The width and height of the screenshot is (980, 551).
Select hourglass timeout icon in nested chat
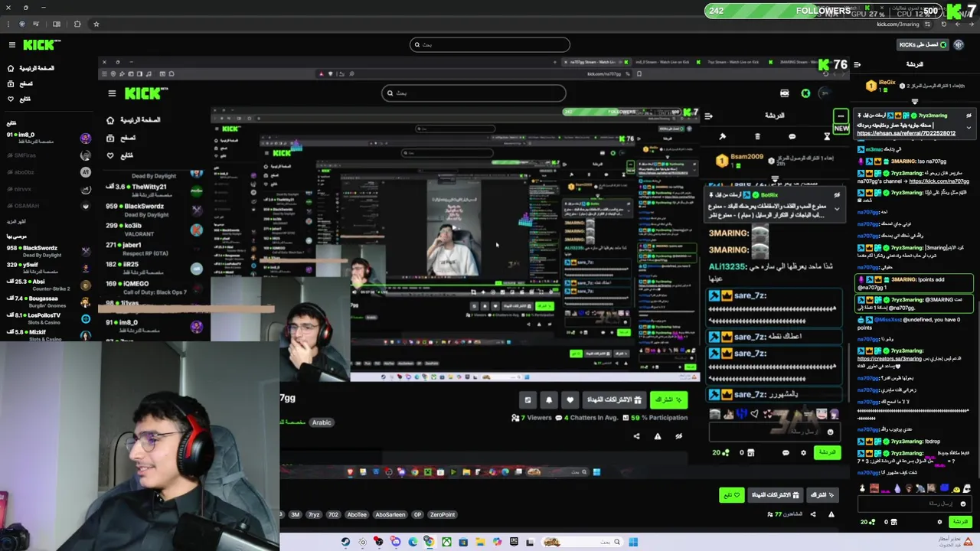[827, 136]
